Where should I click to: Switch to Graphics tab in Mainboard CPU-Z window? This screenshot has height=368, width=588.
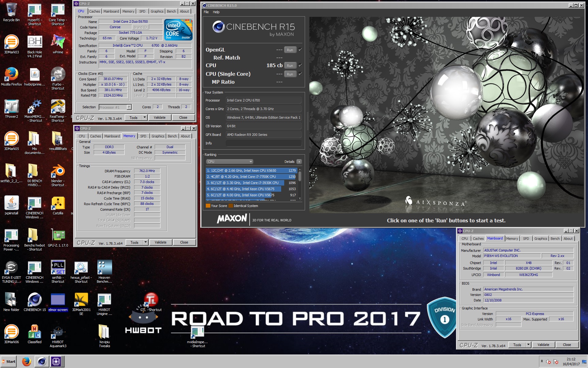(x=541, y=239)
